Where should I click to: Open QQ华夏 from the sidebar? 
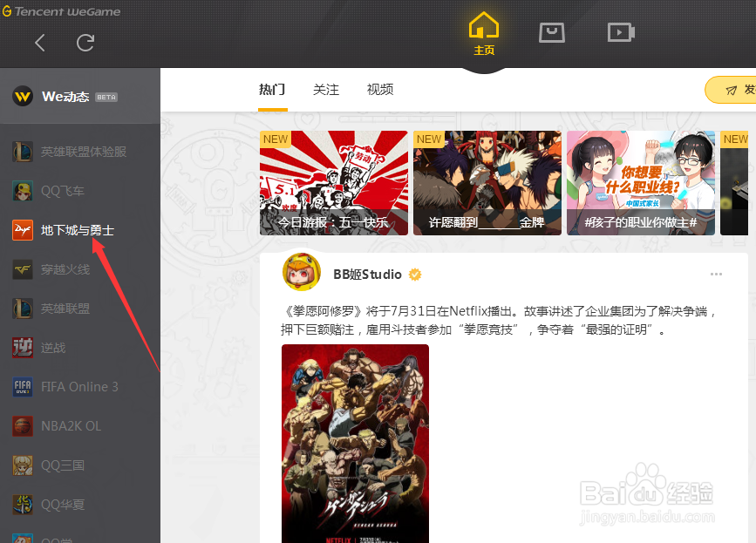(61, 505)
